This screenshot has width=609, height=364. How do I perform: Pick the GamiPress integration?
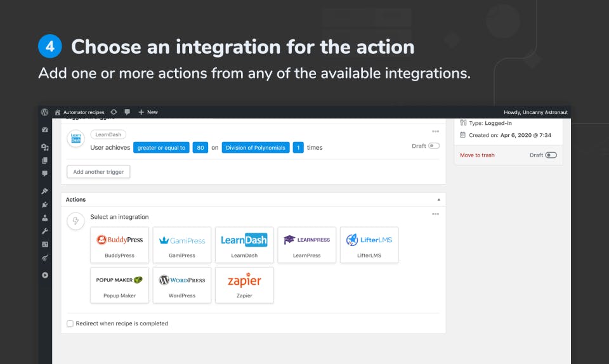click(x=182, y=245)
